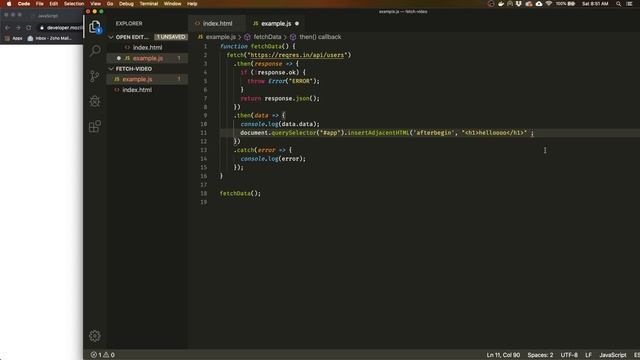Open the Debug menu
640x360 pixels.
[126, 4]
